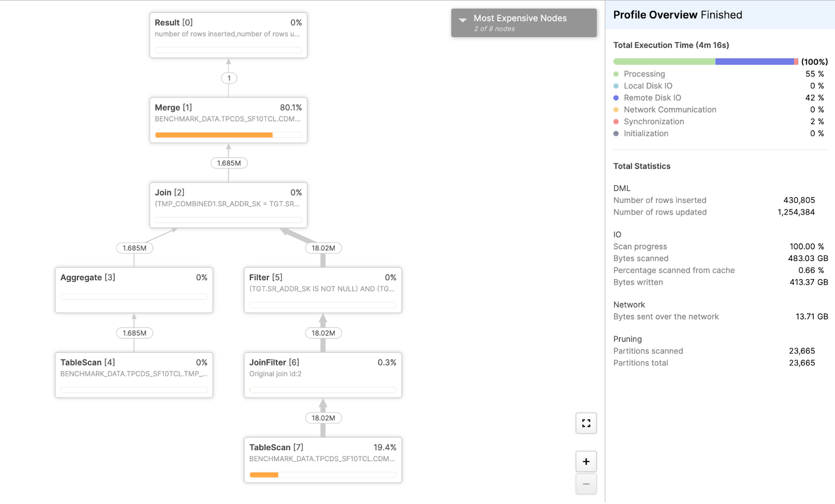Click the 1.685M row count label above Join

click(x=229, y=163)
